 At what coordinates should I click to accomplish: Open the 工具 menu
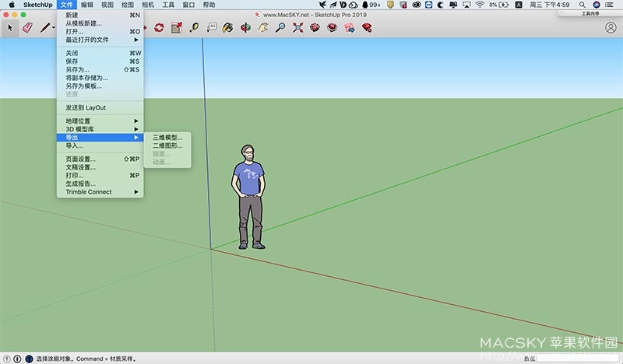click(168, 5)
